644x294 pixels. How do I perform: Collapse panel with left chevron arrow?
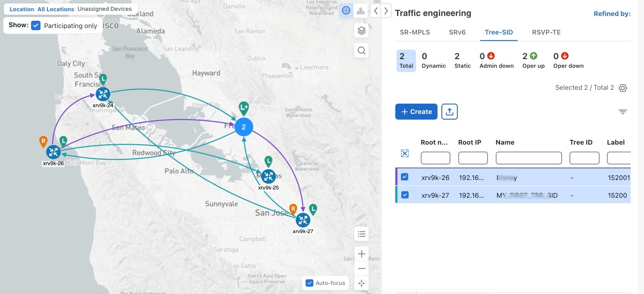tap(376, 11)
